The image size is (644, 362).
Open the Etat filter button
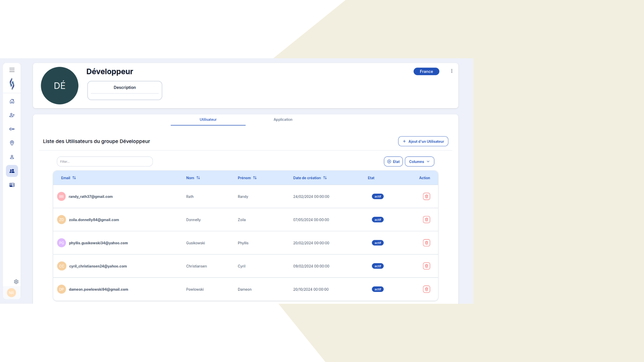(x=393, y=162)
